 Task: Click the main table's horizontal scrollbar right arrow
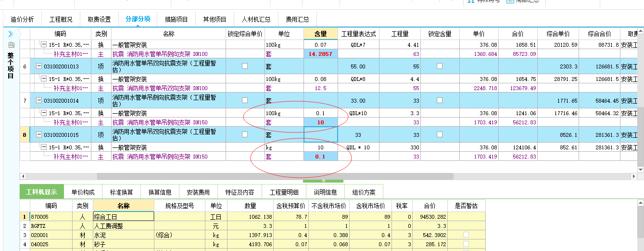click(633, 176)
